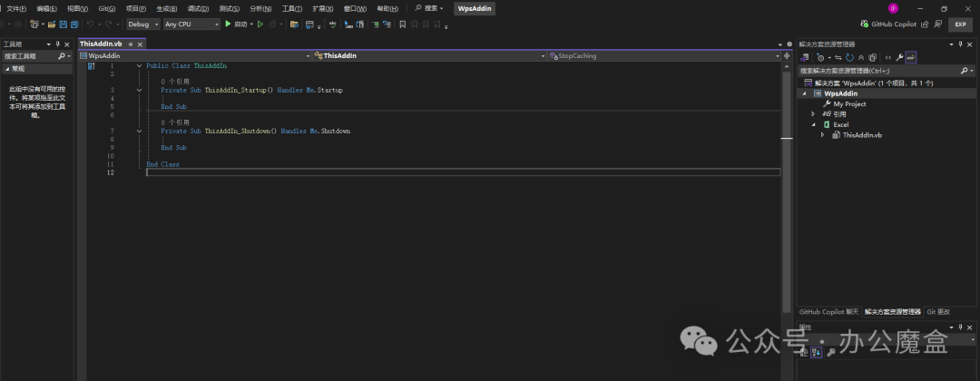Viewport: 980px width, 381px height.
Task: Open the ThisAddIn type navigation dropdown
Action: point(428,55)
